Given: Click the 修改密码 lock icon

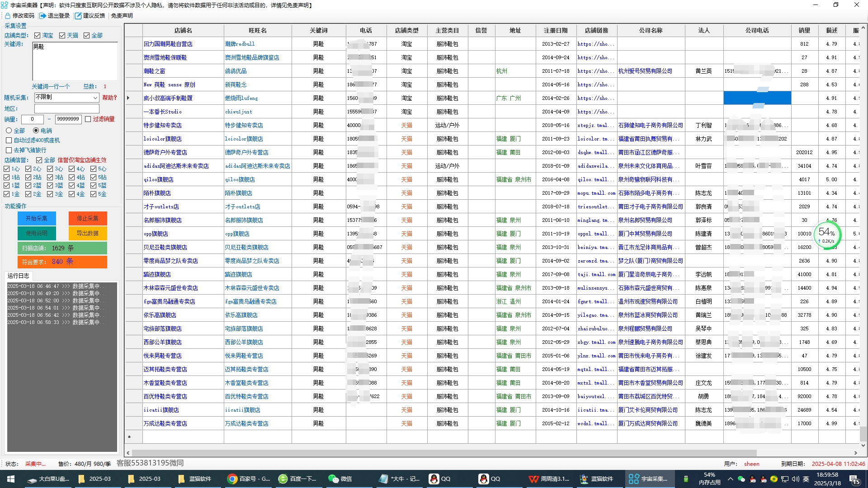Looking at the screenshot, I should tap(8, 16).
